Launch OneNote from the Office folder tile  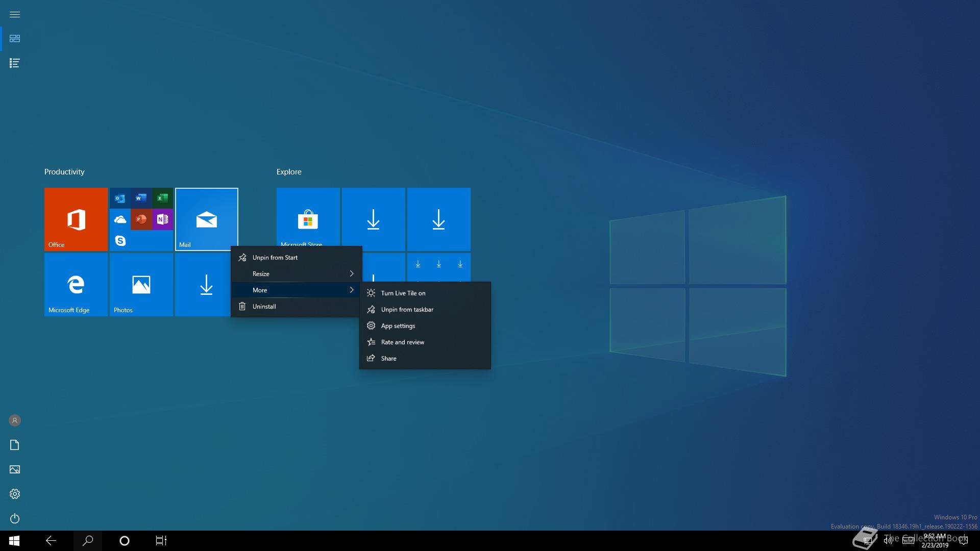tap(162, 219)
